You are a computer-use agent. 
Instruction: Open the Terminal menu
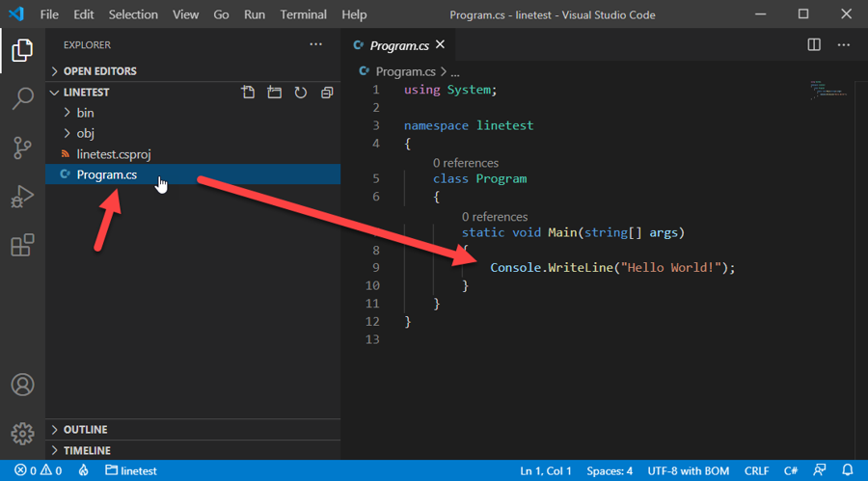[x=303, y=14]
